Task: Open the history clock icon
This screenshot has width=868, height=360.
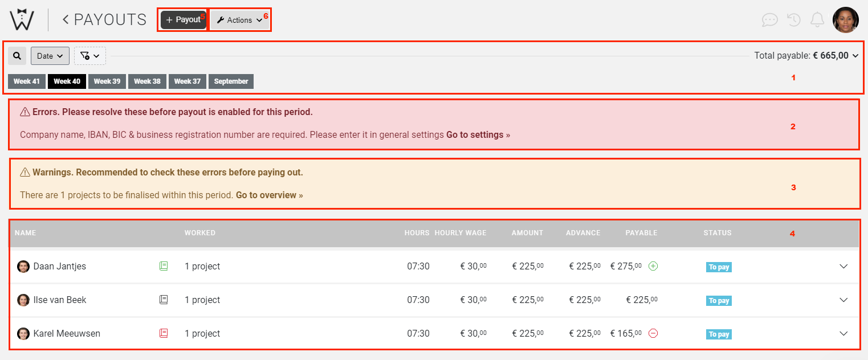Action: coord(794,20)
